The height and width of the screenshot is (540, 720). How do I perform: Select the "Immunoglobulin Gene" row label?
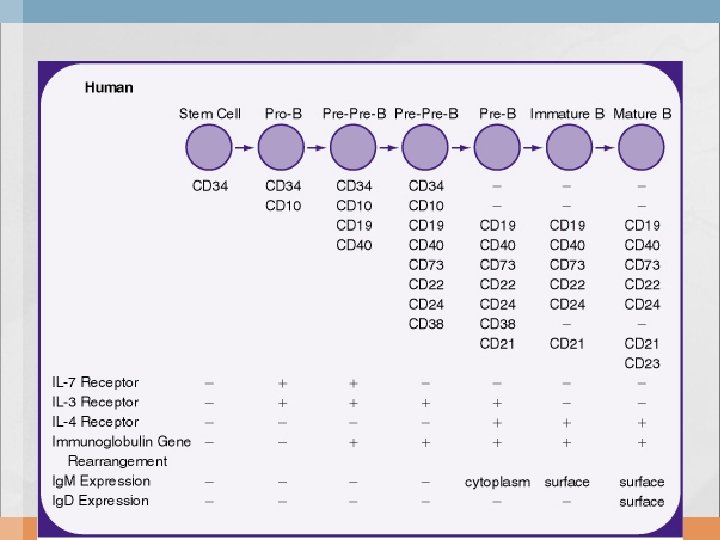pyautogui.click(x=121, y=442)
